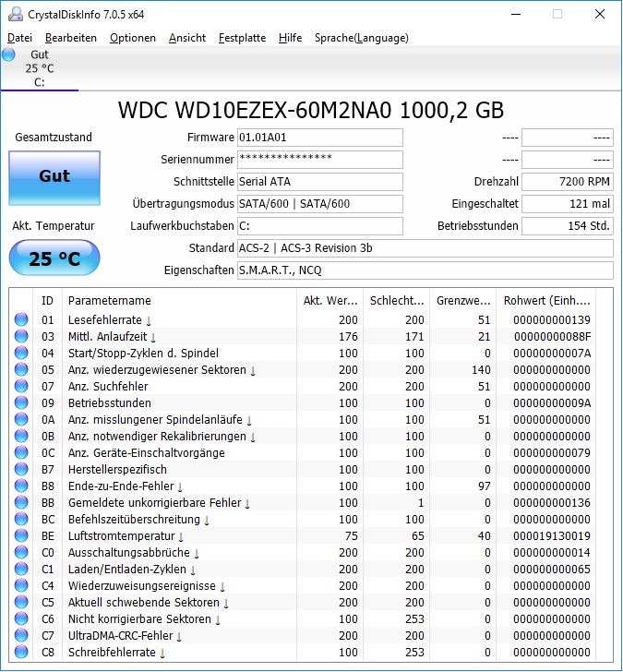Click the ID column header
623x672 pixels.
click(47, 300)
